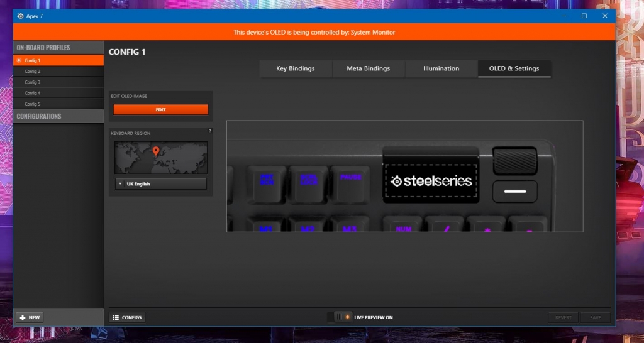644x343 pixels.
Task: Click the media button below the roller
Action: click(x=514, y=191)
